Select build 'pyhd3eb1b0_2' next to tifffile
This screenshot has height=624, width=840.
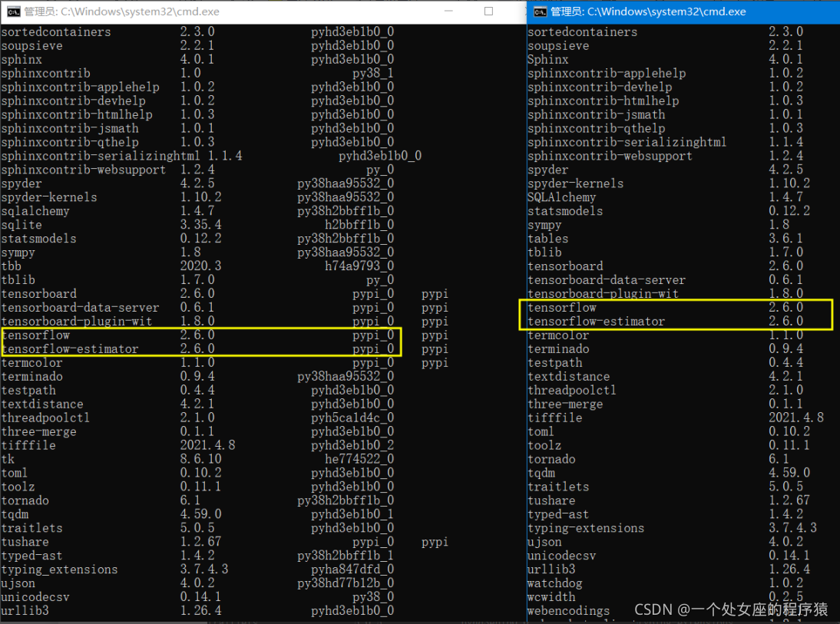352,446
